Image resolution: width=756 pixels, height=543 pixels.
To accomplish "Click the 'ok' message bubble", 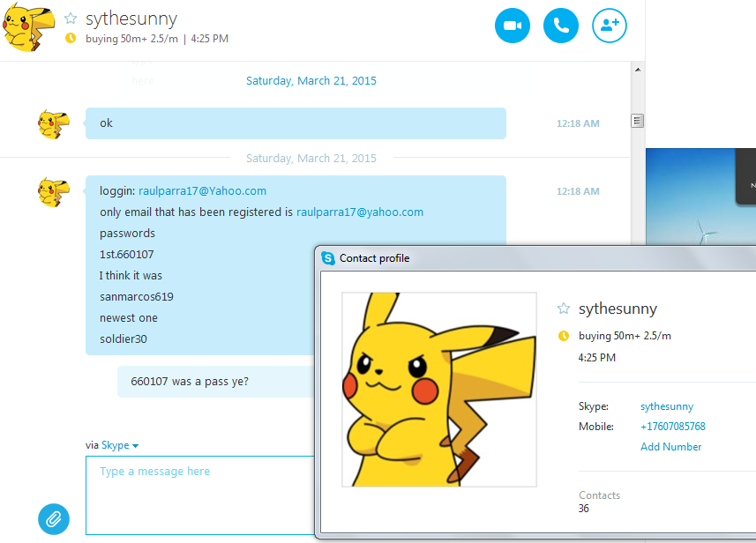I will coord(296,123).
